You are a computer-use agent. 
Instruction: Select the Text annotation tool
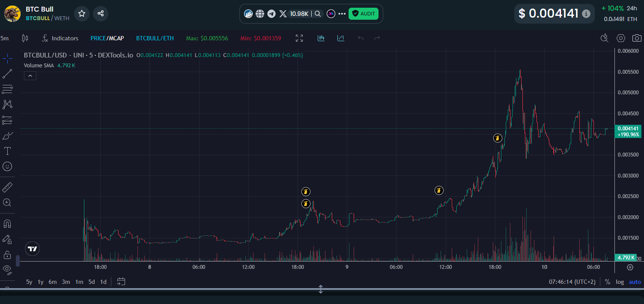(7, 151)
